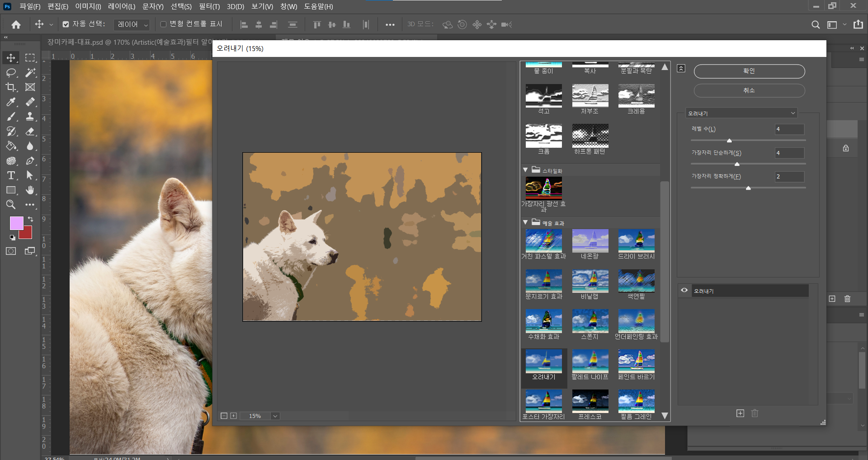Hide the 오려내기 effect layer eye

coord(684,291)
